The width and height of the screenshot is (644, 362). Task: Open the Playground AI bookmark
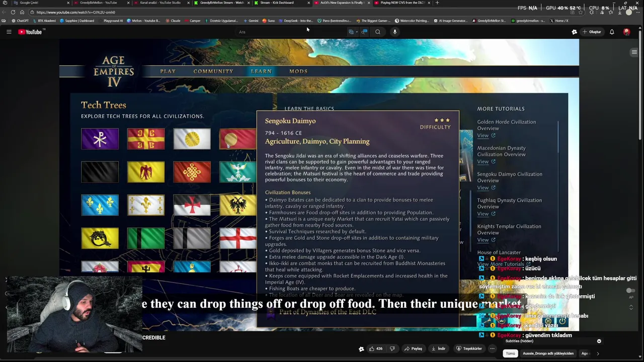111,21
